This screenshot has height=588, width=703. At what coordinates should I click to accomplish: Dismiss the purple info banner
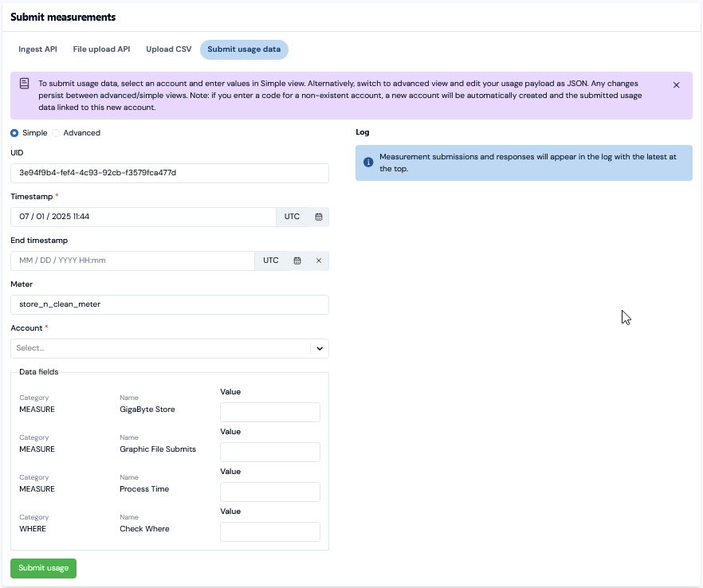[676, 84]
